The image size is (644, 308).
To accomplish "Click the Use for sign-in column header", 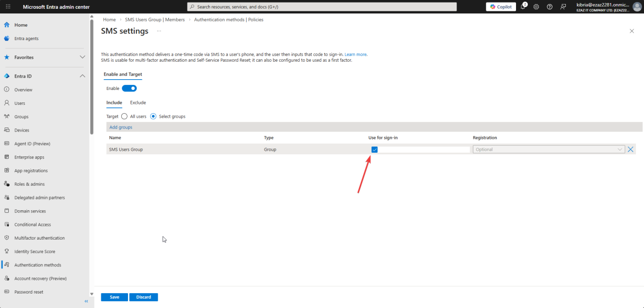I will pyautogui.click(x=383, y=138).
